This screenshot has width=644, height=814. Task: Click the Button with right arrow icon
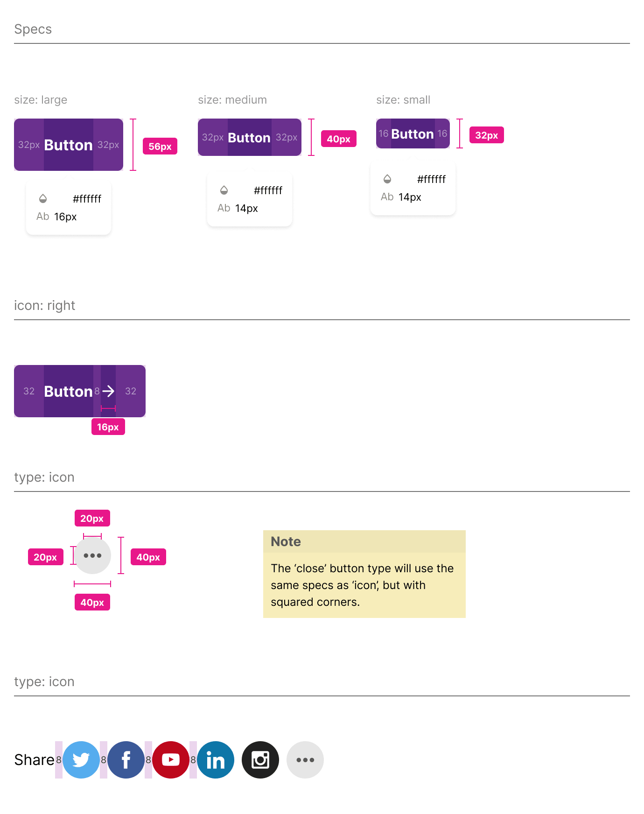[80, 391]
